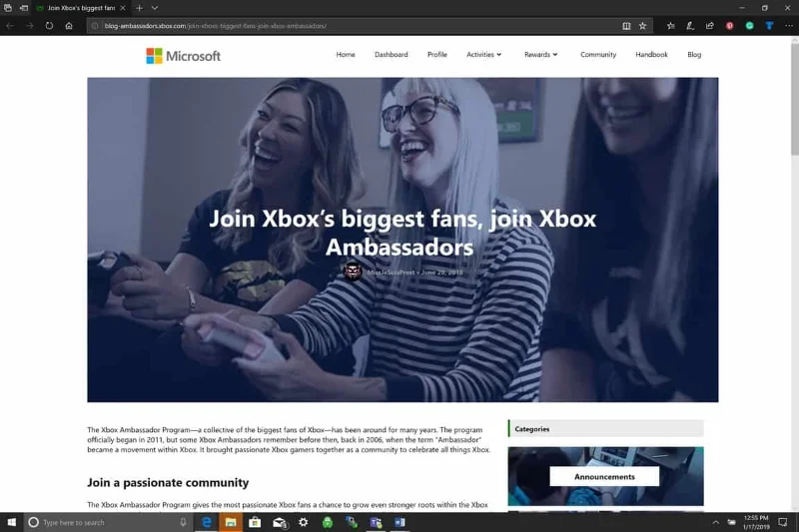Share this page
The width and height of the screenshot is (799, 532).
click(710, 26)
